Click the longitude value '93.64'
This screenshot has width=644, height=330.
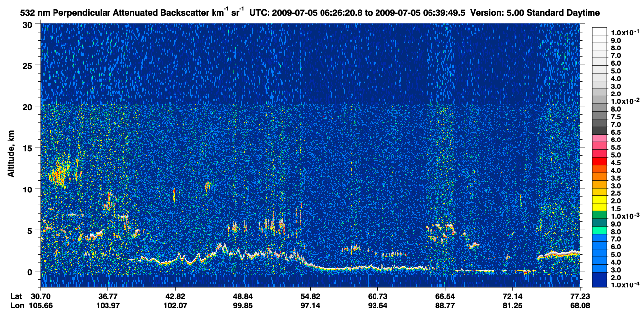(377, 305)
